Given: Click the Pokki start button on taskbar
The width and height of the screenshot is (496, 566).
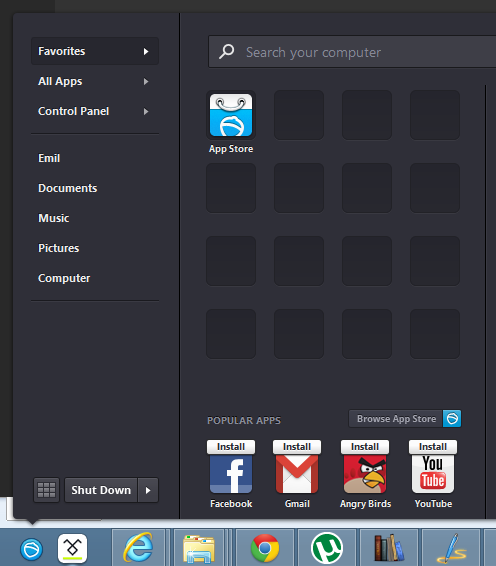Looking at the screenshot, I should [31, 549].
